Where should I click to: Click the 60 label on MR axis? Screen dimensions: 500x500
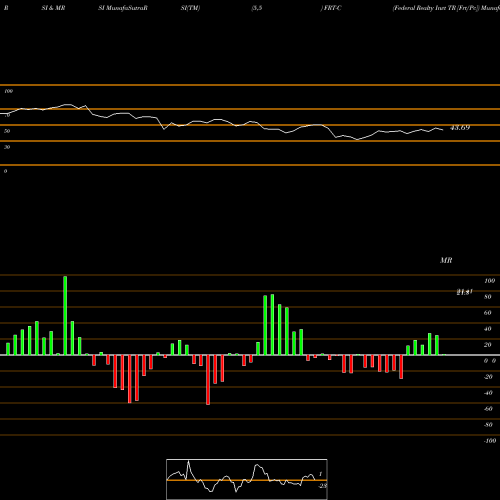pyautogui.click(x=488, y=313)
